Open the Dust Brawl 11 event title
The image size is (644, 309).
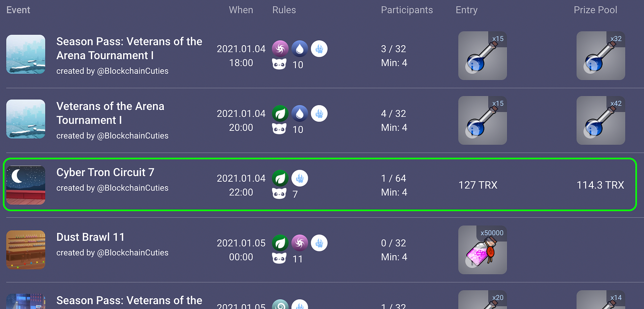pyautogui.click(x=90, y=237)
